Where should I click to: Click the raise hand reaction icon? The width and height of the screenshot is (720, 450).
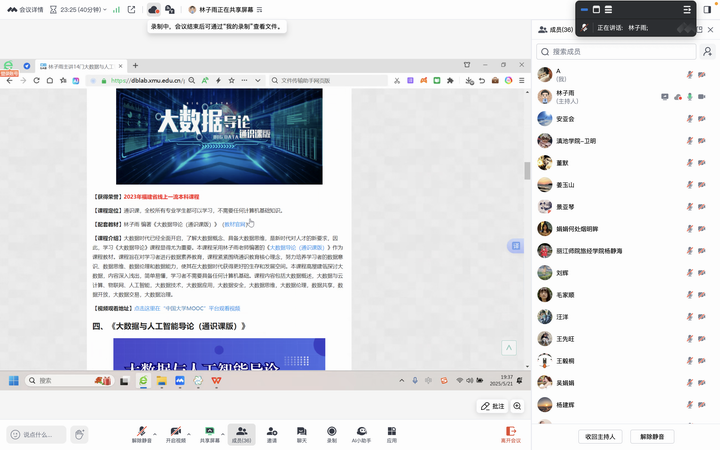pyautogui.click(x=79, y=434)
